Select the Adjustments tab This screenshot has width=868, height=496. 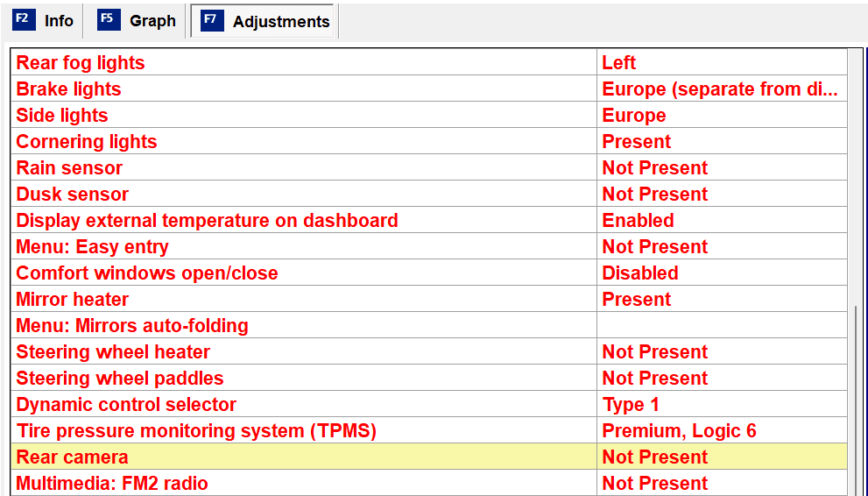point(280,22)
